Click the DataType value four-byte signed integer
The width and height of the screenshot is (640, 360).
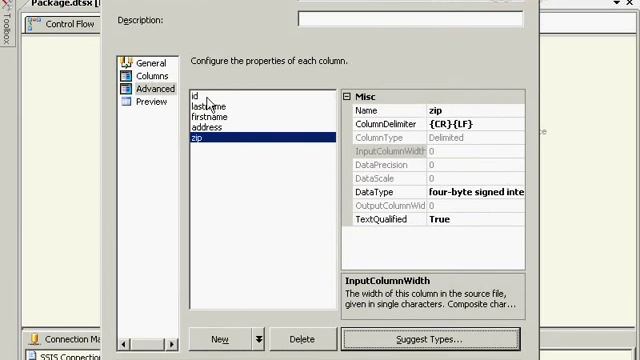tap(476, 192)
